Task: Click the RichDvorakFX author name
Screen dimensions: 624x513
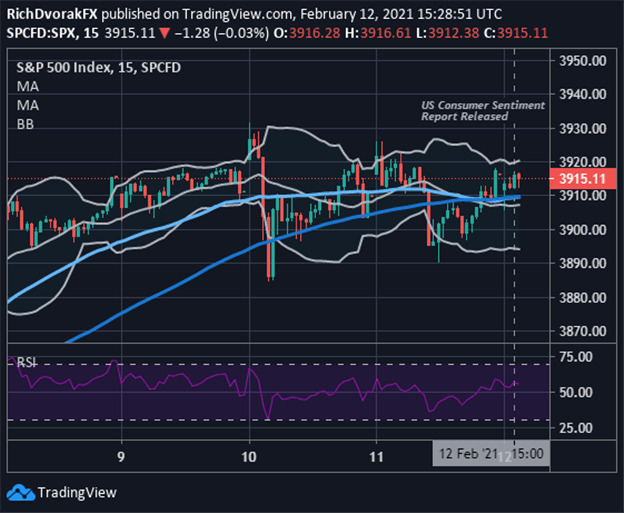Action: (x=52, y=14)
